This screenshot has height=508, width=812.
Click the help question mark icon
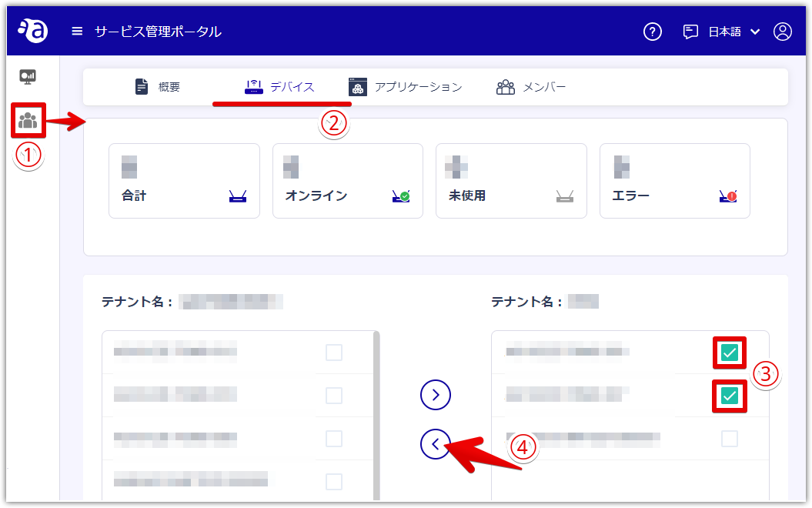coord(653,32)
